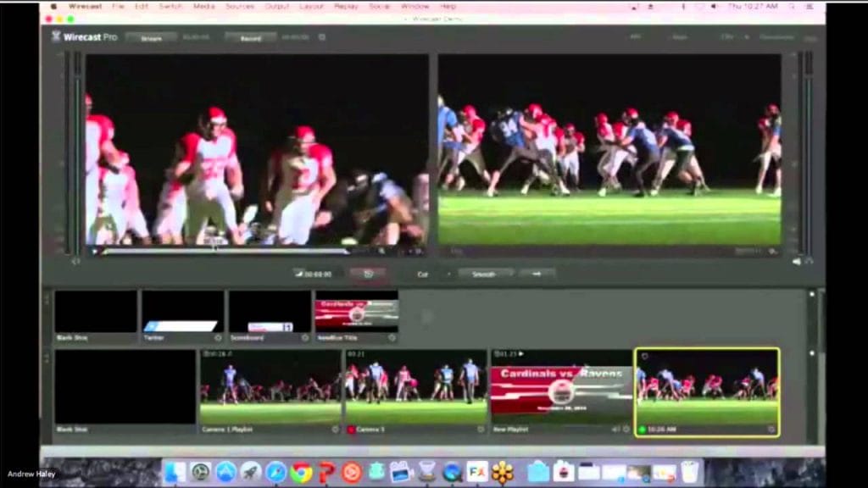Toggle mute on the live output audio
The image size is (868, 488).
pos(795,263)
